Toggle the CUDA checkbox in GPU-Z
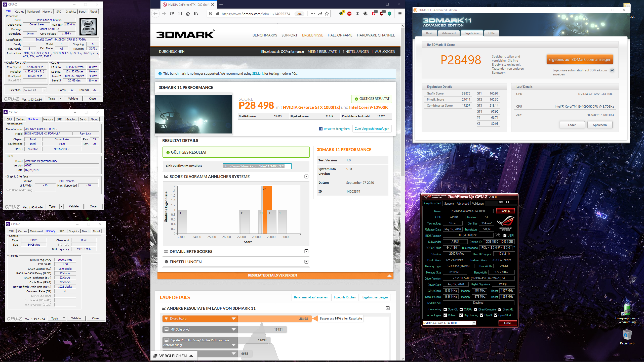 click(x=461, y=309)
